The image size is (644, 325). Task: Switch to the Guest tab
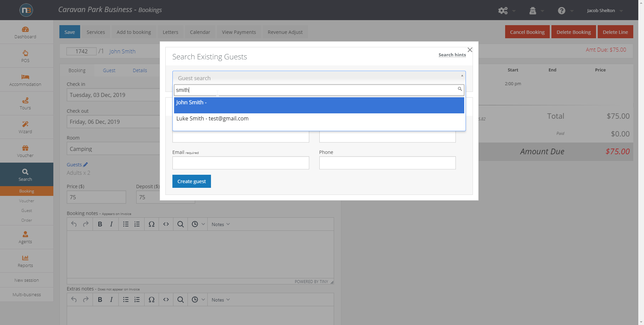(x=109, y=70)
